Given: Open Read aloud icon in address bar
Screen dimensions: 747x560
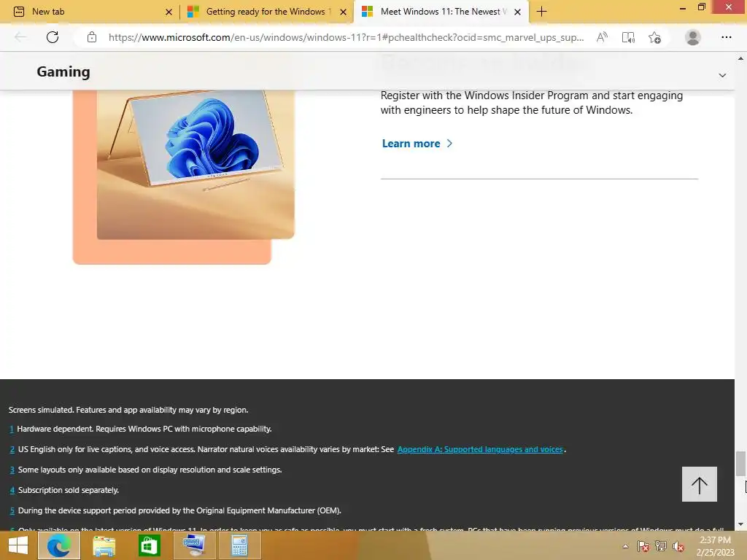Looking at the screenshot, I should [602, 37].
